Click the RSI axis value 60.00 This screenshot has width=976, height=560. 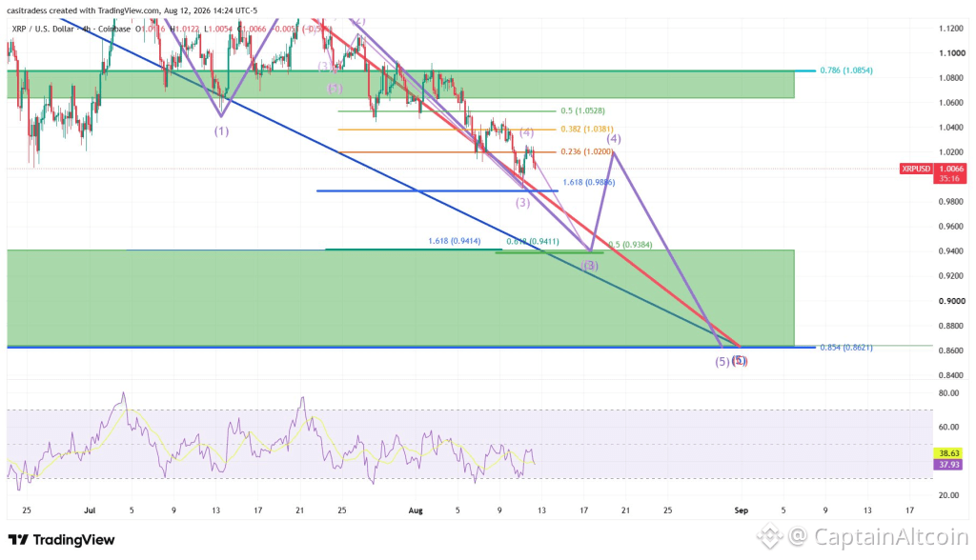coord(948,427)
